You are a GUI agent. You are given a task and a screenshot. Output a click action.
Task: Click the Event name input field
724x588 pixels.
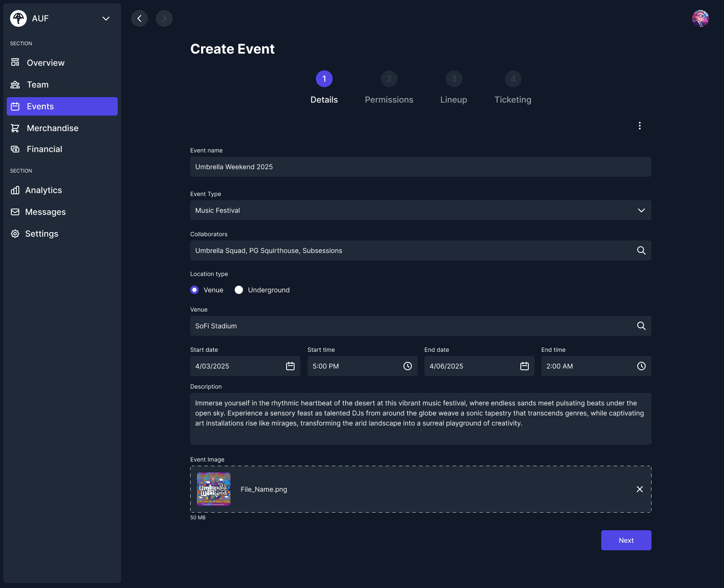tap(420, 167)
